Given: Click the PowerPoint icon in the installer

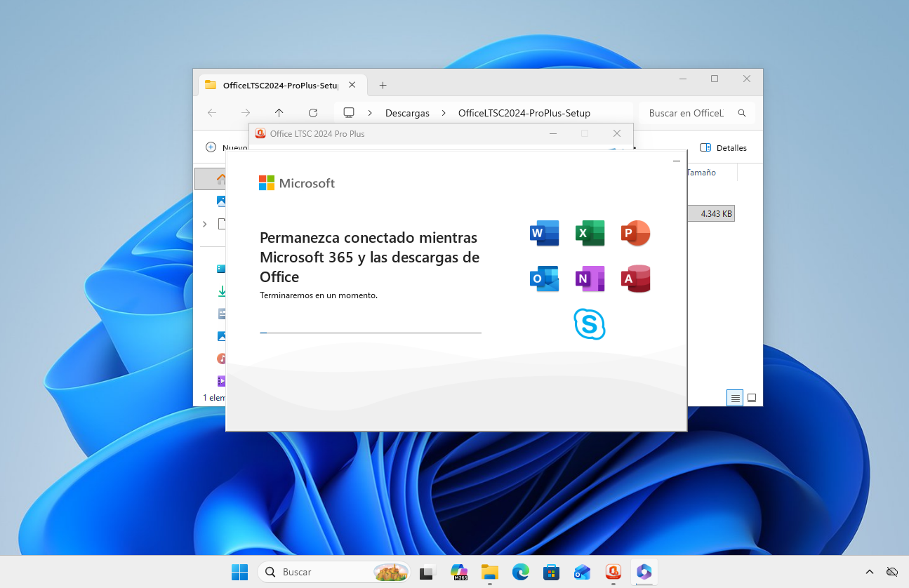Looking at the screenshot, I should coord(635,233).
